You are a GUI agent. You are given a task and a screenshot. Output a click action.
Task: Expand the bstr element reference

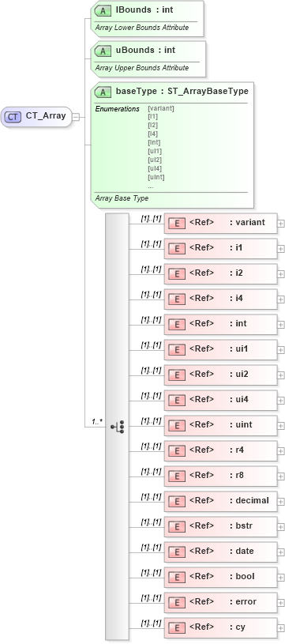tap(281, 527)
